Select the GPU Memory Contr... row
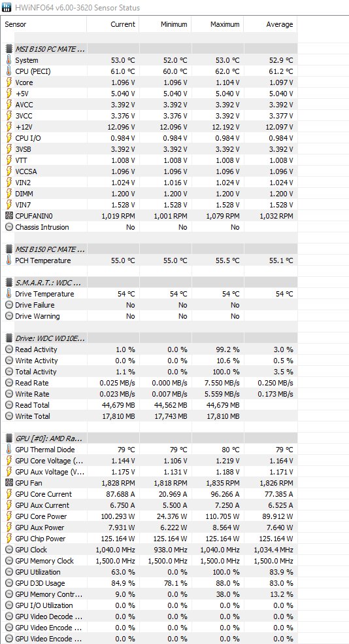 click(149, 594)
